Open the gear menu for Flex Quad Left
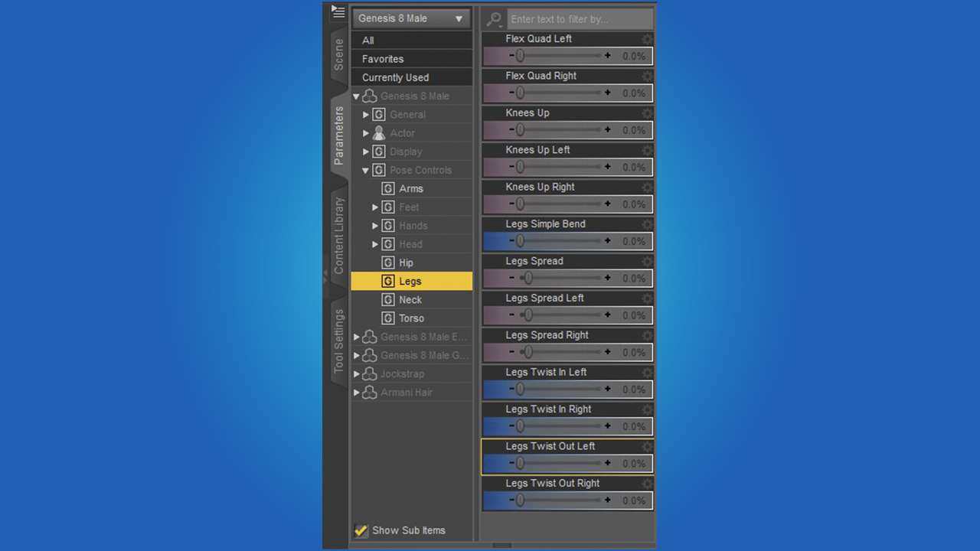Viewport: 980px width, 551px height. tap(648, 39)
